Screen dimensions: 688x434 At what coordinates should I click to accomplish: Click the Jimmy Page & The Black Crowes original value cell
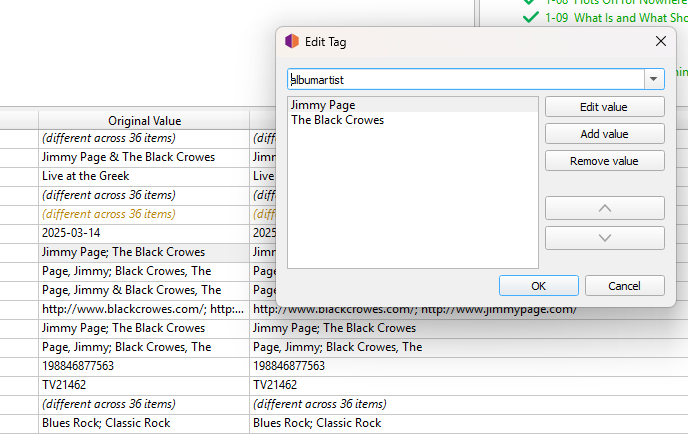coord(144,157)
